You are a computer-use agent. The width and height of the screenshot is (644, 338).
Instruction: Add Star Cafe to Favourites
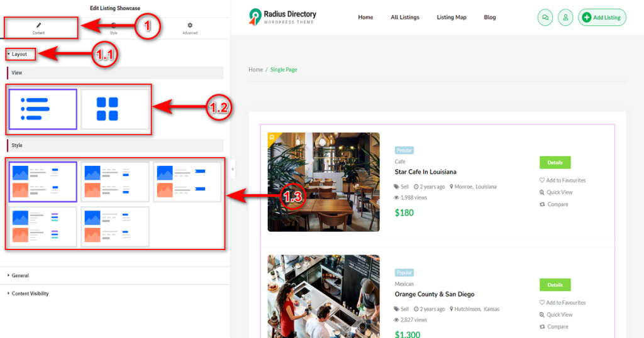coord(563,180)
